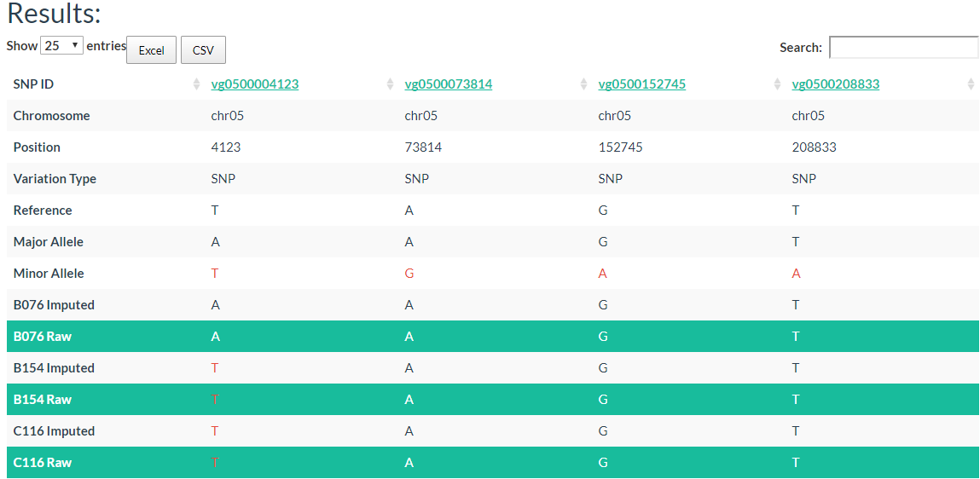This screenshot has width=980, height=479.
Task: Select the Minor Allele row label
Action: tap(49, 273)
